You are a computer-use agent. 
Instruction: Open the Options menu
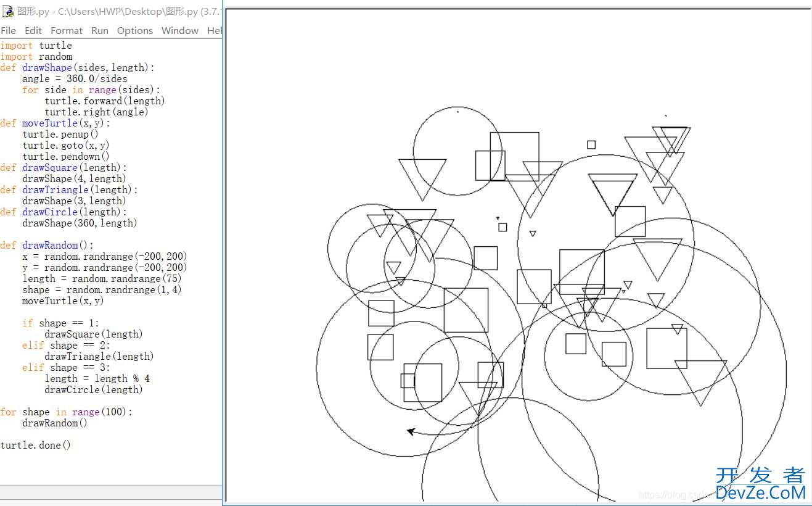tap(135, 30)
